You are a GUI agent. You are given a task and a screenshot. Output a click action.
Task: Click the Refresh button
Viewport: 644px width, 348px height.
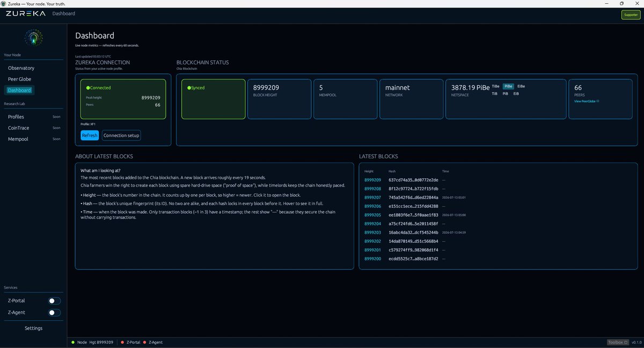[90, 135]
